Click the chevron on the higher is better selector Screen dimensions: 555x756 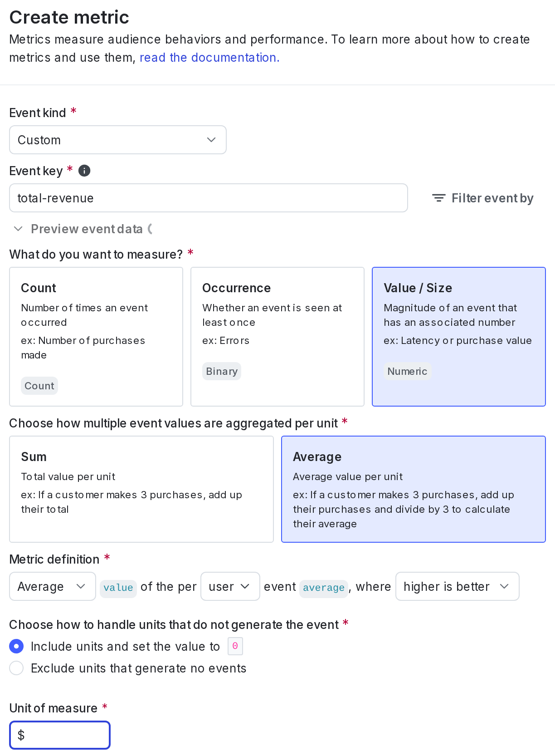click(504, 586)
